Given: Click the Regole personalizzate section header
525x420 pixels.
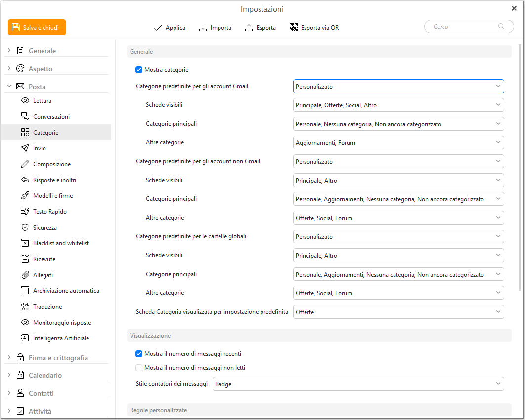Looking at the screenshot, I should (319, 410).
